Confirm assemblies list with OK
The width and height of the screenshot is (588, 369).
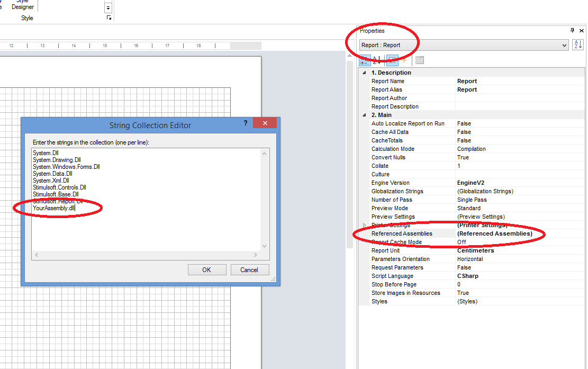[207, 269]
